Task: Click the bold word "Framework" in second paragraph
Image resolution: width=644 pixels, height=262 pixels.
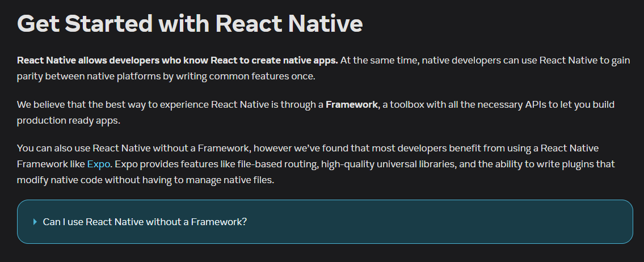Action: (351, 105)
